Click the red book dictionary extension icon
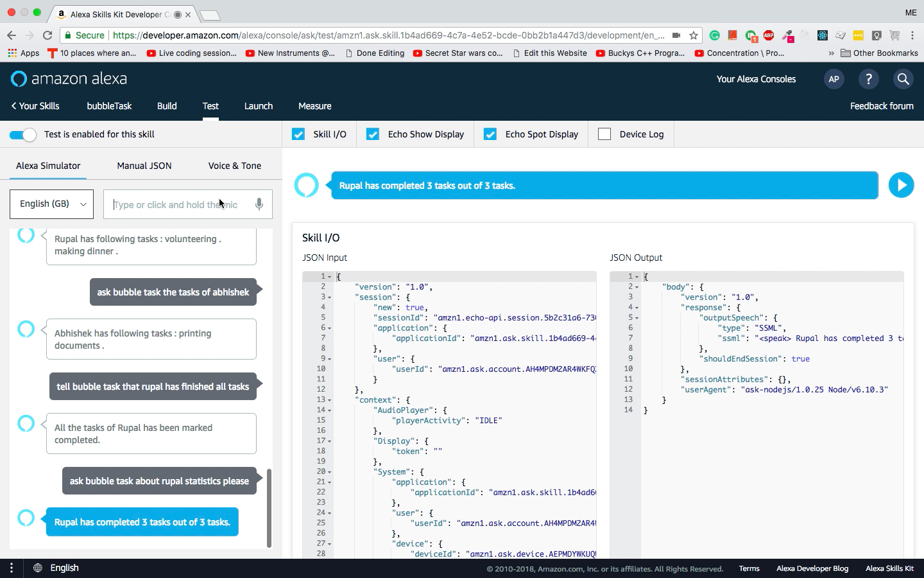 733,35
